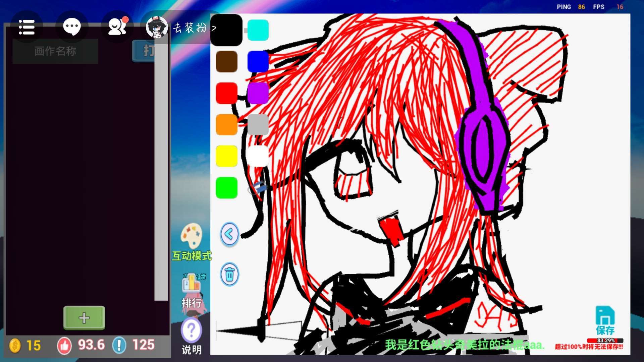Click the green plus add button
The height and width of the screenshot is (362, 644).
coord(84,317)
